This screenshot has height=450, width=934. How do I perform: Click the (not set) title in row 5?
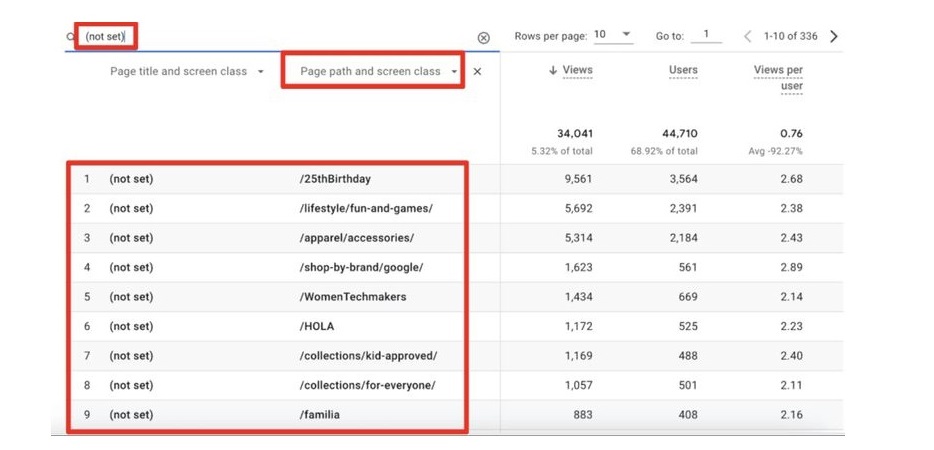[x=131, y=297]
